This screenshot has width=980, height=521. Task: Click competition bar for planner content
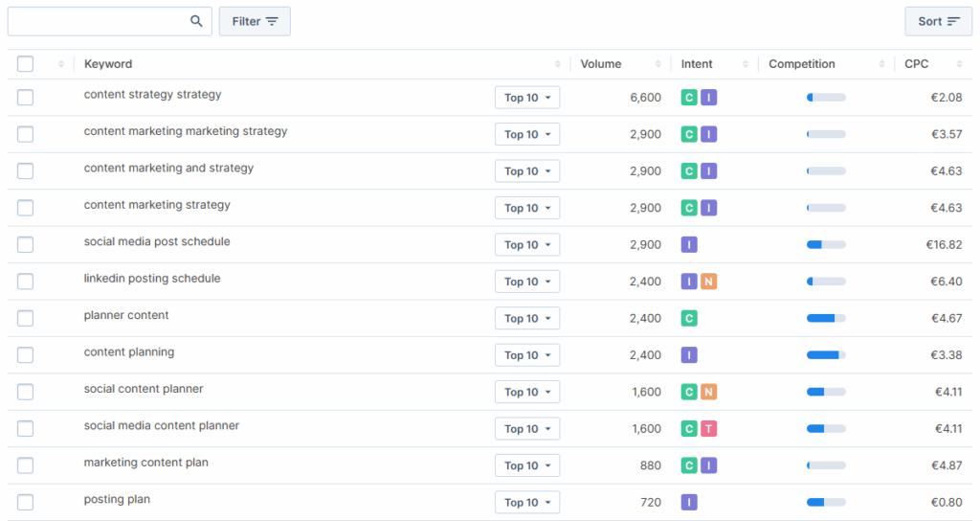[826, 318]
